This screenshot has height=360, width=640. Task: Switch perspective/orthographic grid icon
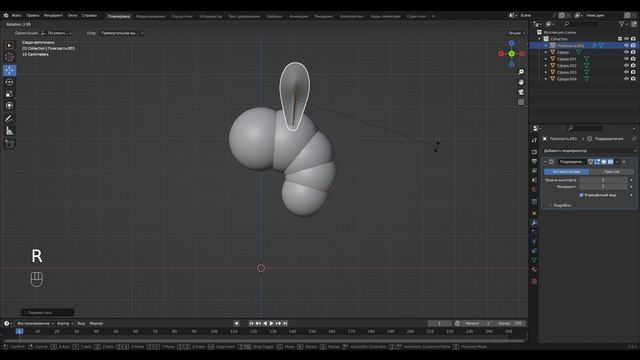coord(521,102)
